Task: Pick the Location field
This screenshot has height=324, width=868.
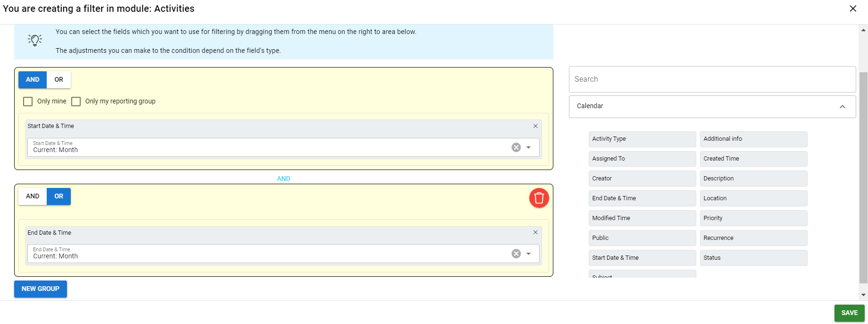Action: [753, 198]
